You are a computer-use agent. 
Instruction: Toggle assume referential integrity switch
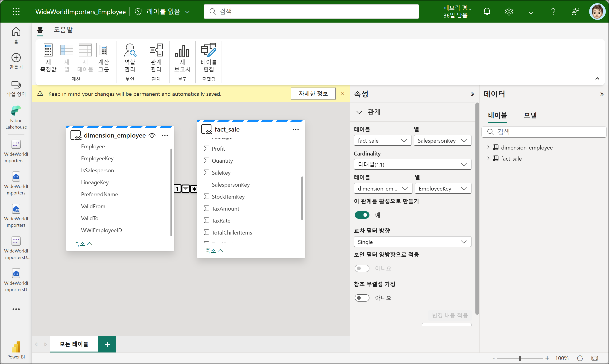(x=362, y=298)
